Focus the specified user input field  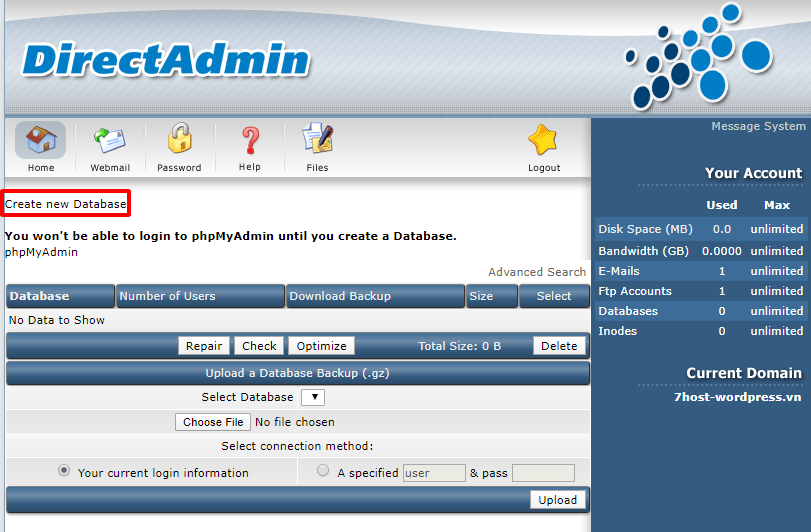click(x=434, y=473)
